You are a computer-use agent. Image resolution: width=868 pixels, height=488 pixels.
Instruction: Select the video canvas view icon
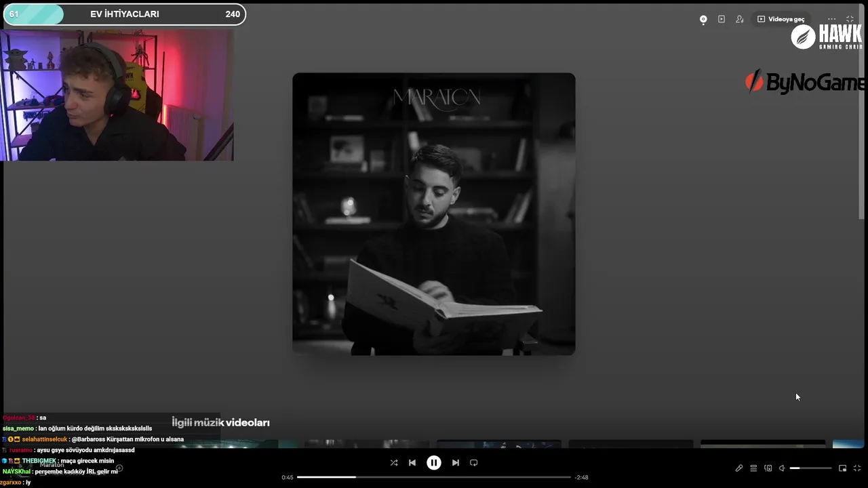[x=722, y=19]
